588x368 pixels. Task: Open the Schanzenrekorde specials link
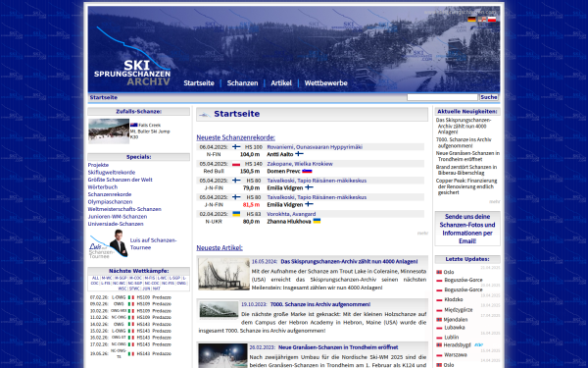(110, 194)
